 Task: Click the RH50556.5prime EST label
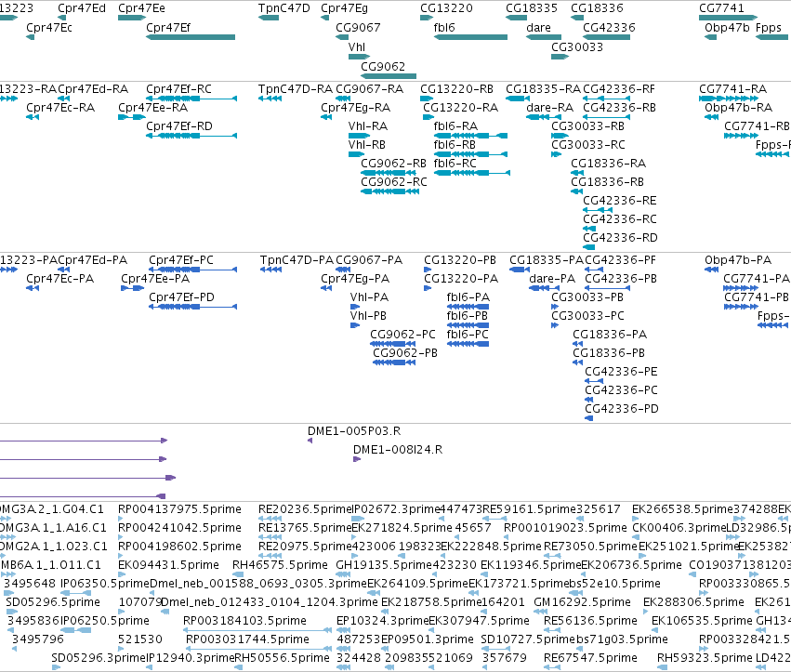point(282,658)
